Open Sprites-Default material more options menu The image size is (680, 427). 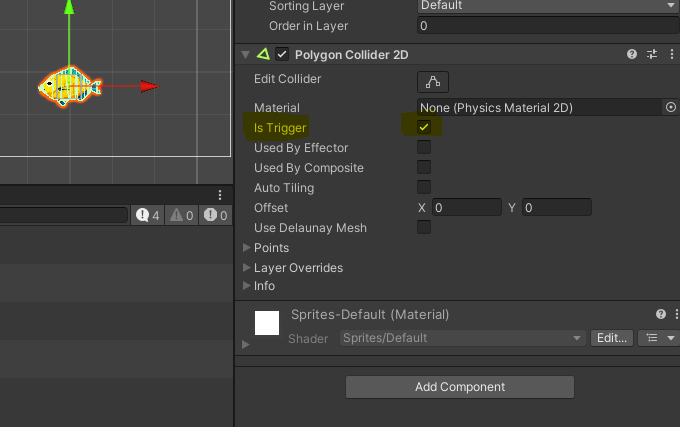click(x=677, y=314)
